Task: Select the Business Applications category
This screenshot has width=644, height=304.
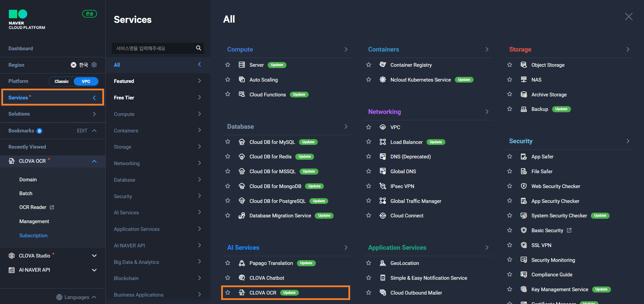Action: tap(158, 295)
